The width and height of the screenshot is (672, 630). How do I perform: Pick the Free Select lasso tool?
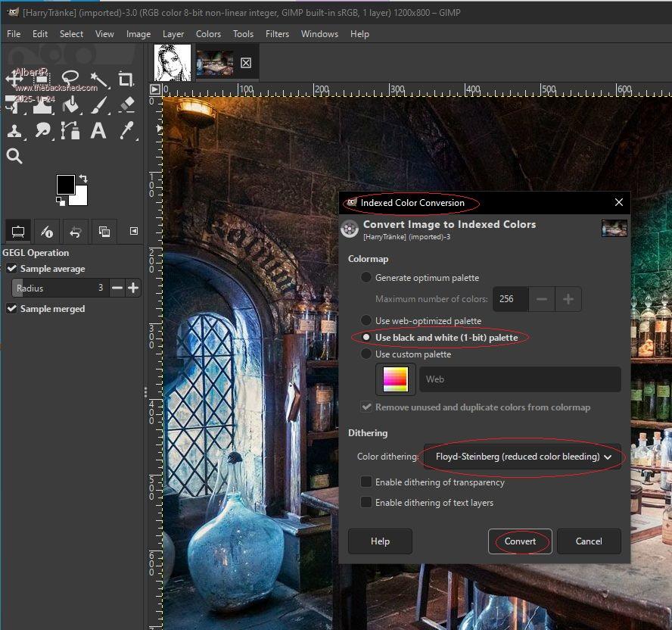[70, 79]
